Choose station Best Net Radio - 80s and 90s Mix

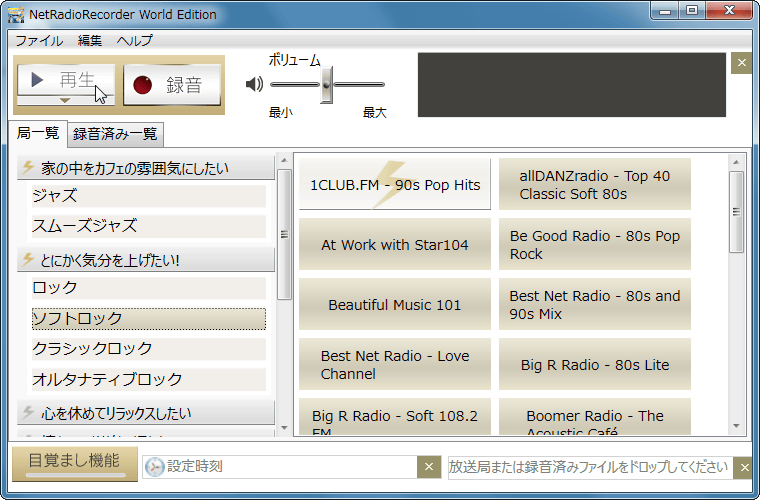[595, 304]
